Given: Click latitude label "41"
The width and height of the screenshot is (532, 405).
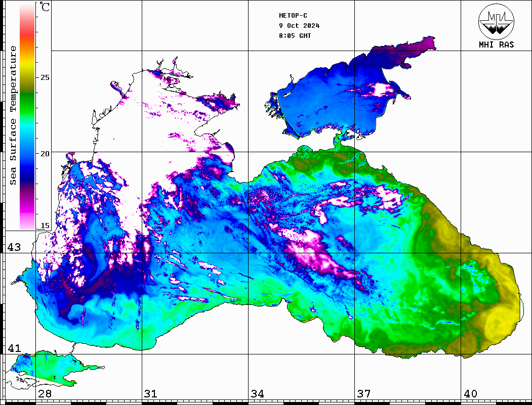Looking at the screenshot, I should click(14, 348).
